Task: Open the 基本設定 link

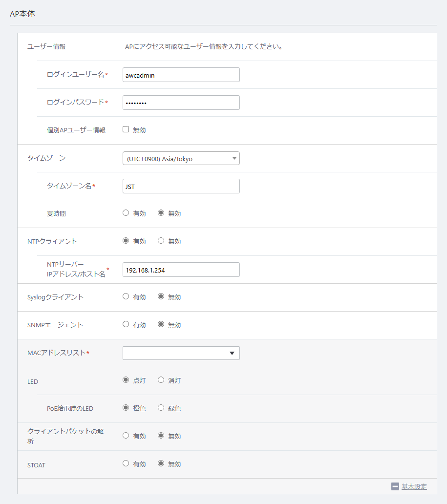Action: pyautogui.click(x=414, y=486)
